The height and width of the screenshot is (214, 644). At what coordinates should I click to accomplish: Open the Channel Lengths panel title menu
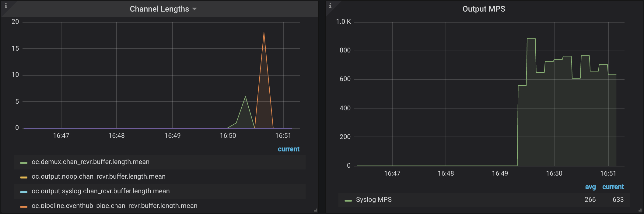159,9
